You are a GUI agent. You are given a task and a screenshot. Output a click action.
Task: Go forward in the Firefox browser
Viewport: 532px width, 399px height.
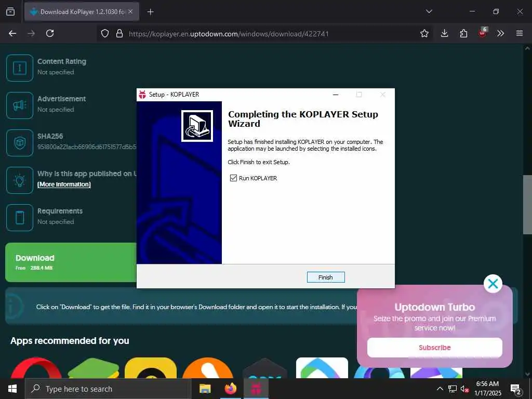[x=31, y=33]
